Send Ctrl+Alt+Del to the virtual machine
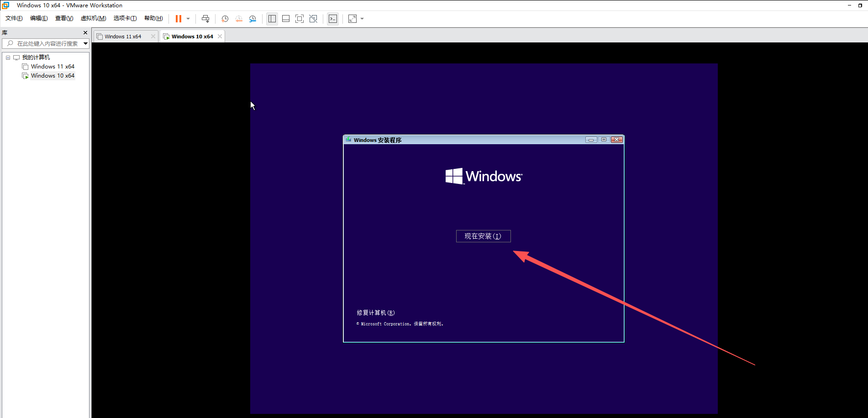Viewport: 868px width, 418px height. tap(205, 19)
